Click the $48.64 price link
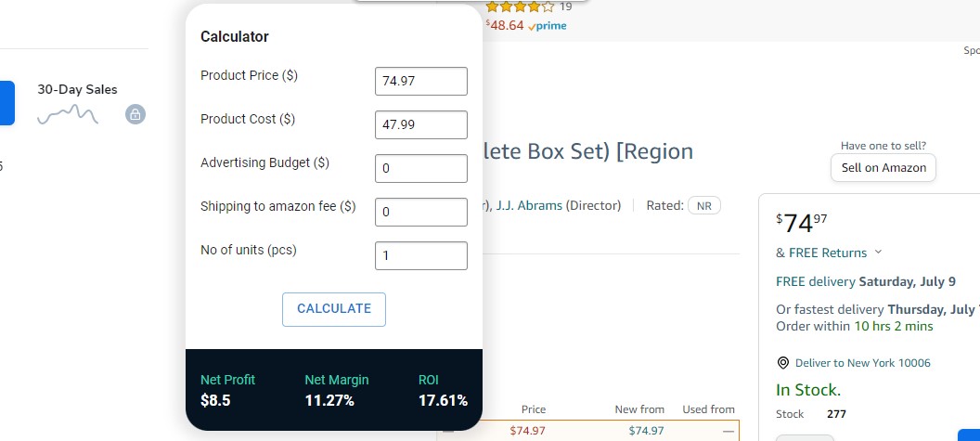 pos(505,25)
